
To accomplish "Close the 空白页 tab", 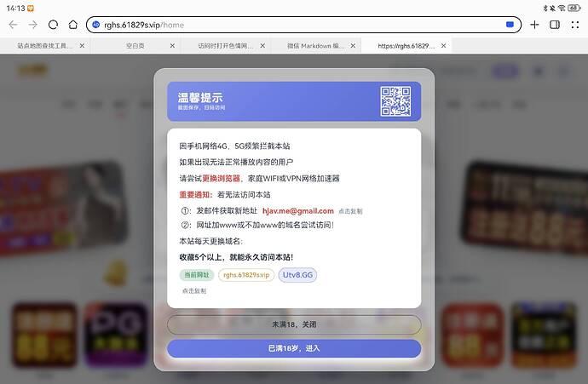I will (x=172, y=46).
